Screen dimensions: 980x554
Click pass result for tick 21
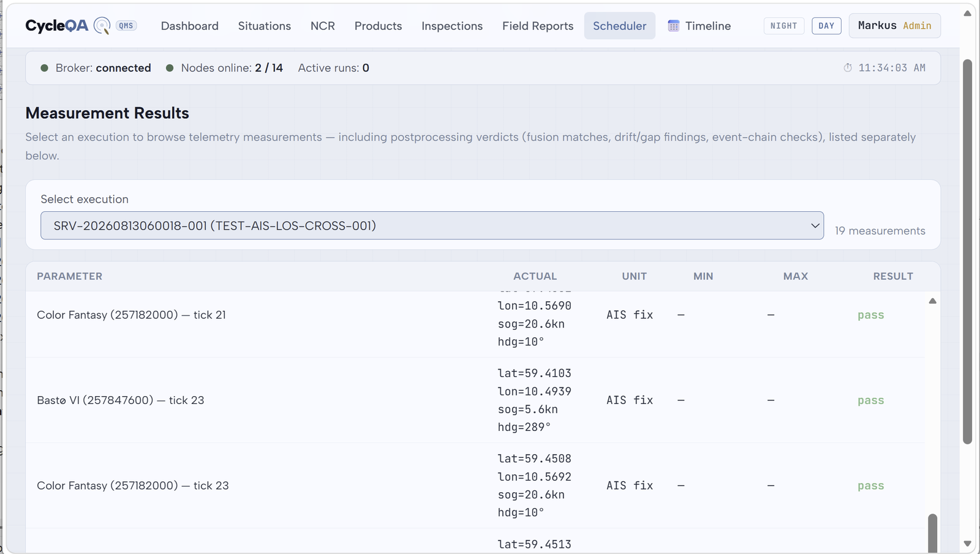[x=870, y=315]
